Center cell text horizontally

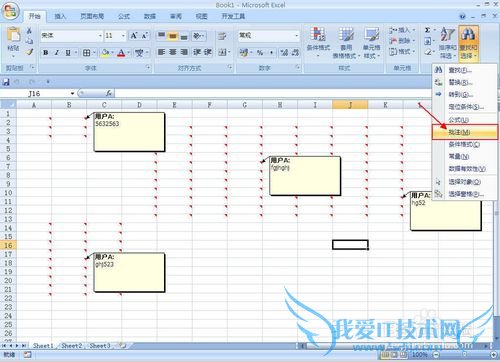(x=173, y=52)
